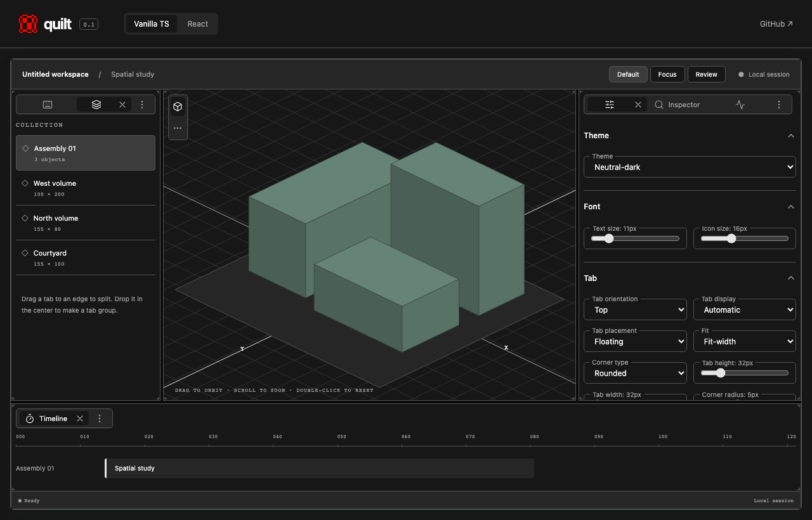Select the layers stack tab icon
The width and height of the screenshot is (812, 520).
coord(96,105)
